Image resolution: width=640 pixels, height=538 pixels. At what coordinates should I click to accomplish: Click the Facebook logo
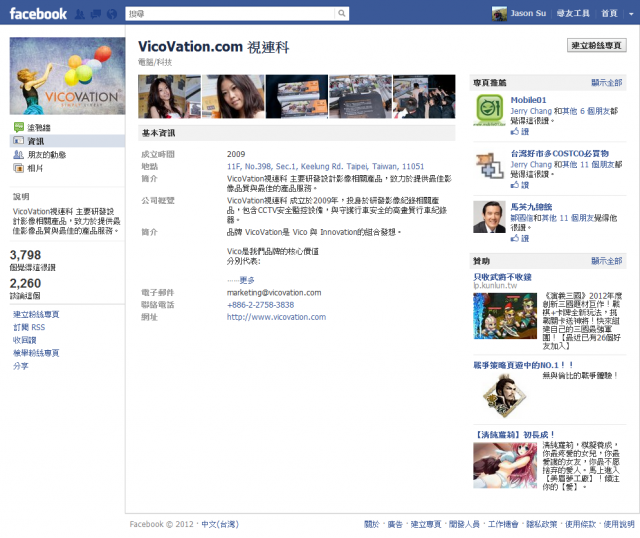point(38,14)
